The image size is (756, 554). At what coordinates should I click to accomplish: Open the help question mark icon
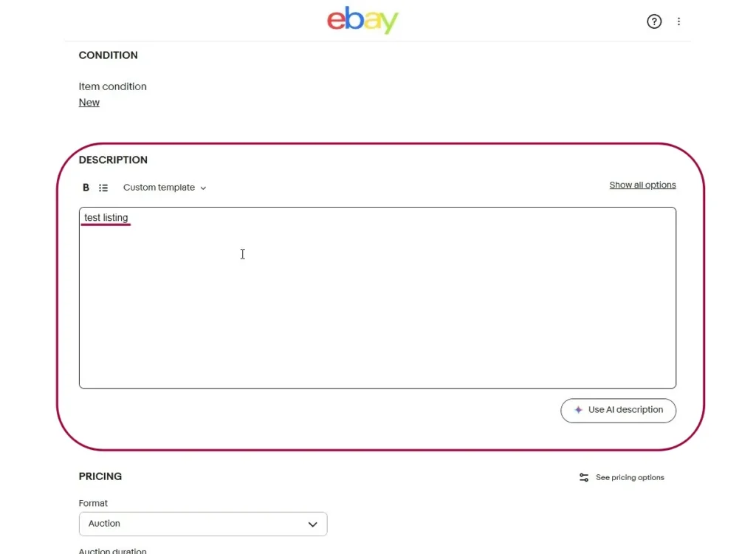[654, 21]
